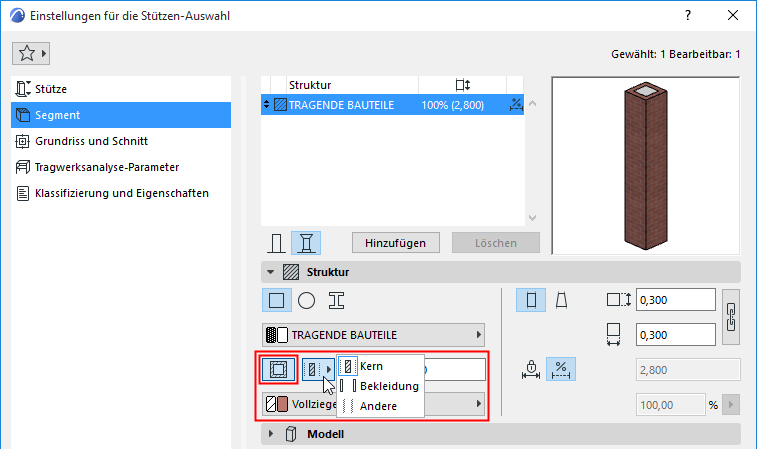Click the first 0,300 width input field
757x449 pixels.
point(675,300)
